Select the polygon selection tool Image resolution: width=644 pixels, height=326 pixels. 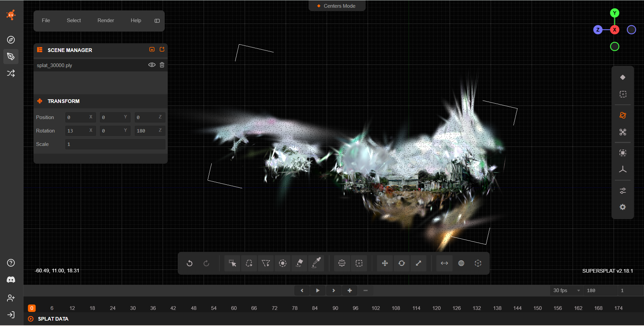[x=266, y=263]
